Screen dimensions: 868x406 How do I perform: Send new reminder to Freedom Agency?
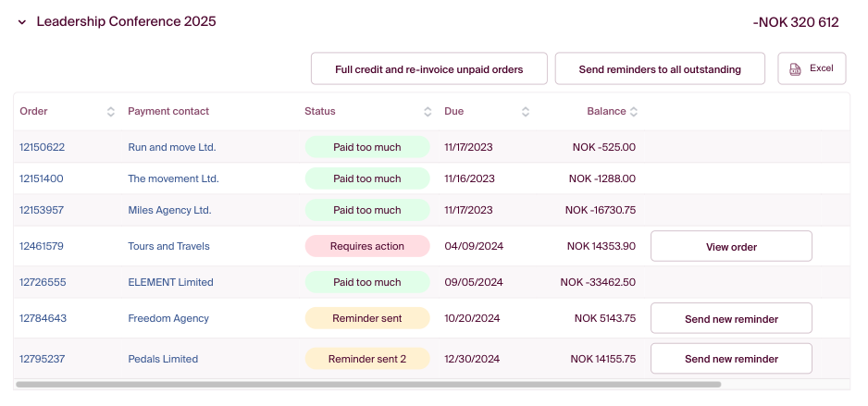[x=731, y=318]
